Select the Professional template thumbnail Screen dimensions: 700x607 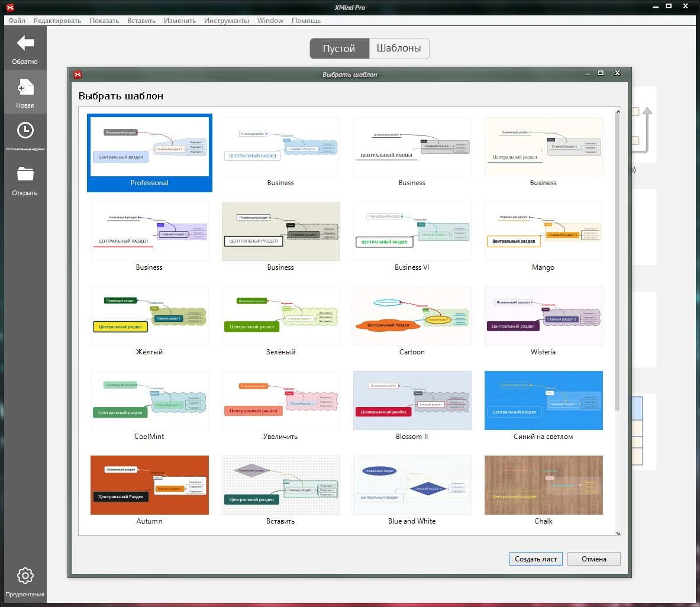pos(150,146)
